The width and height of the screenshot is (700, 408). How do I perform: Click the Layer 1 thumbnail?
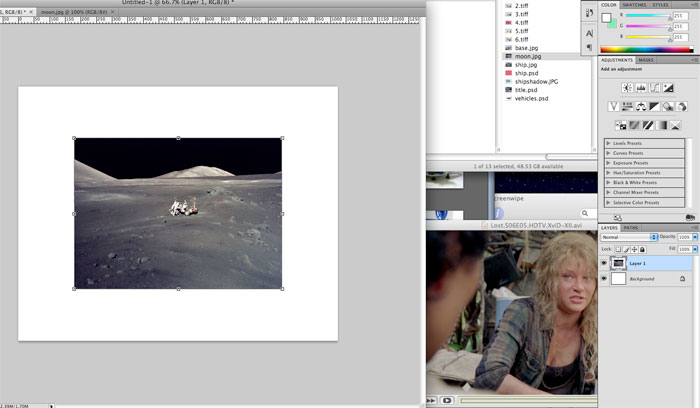tap(619, 263)
